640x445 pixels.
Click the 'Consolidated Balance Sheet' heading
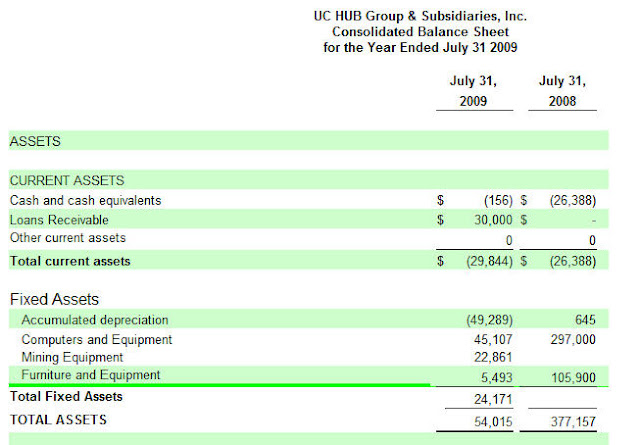(420, 32)
